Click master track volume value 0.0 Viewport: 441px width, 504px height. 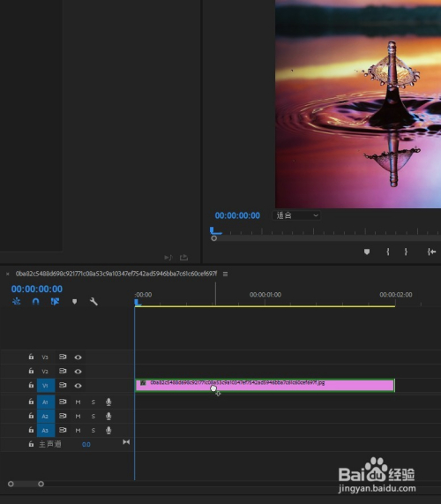click(x=86, y=445)
